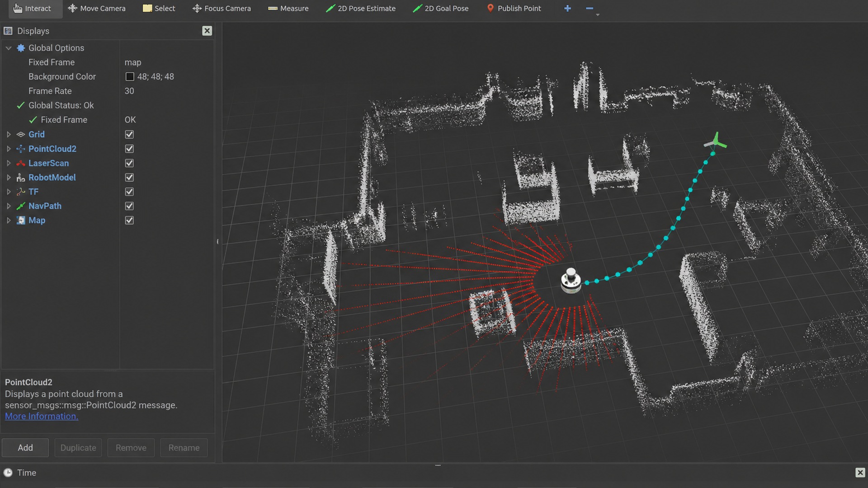Click the Time panel clock icon

(8, 473)
